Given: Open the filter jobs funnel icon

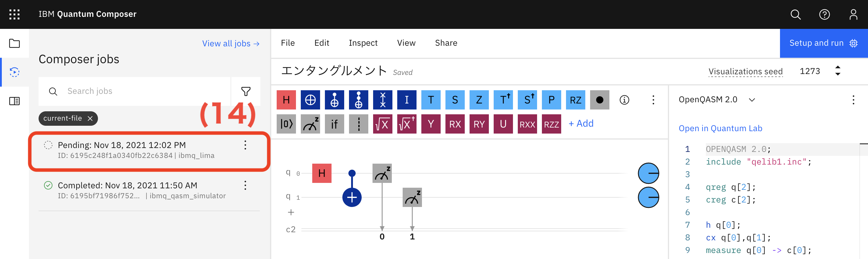Looking at the screenshot, I should pos(246,91).
